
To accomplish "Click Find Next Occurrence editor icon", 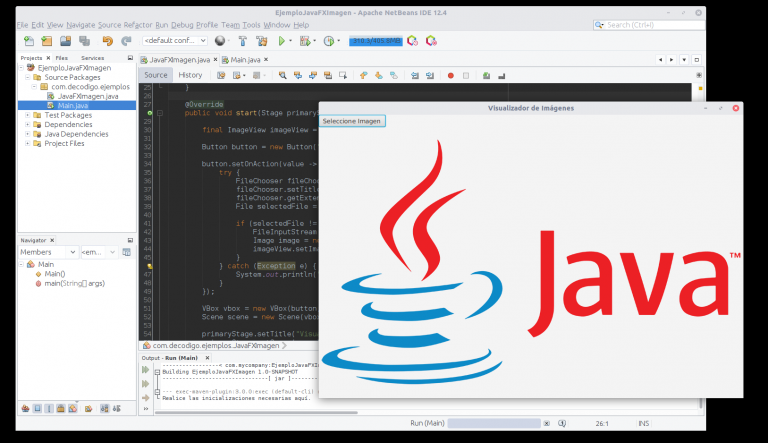I will (312, 75).
